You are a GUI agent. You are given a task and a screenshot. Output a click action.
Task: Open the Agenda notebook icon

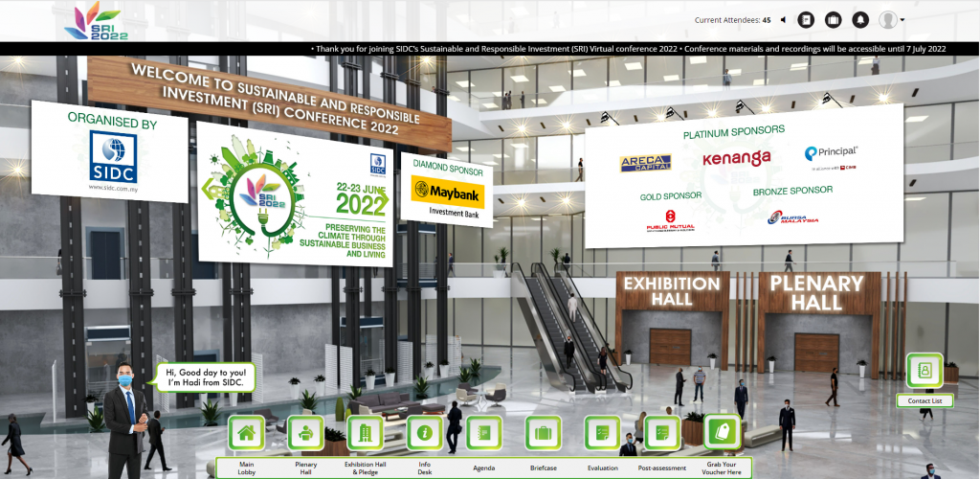point(483,433)
